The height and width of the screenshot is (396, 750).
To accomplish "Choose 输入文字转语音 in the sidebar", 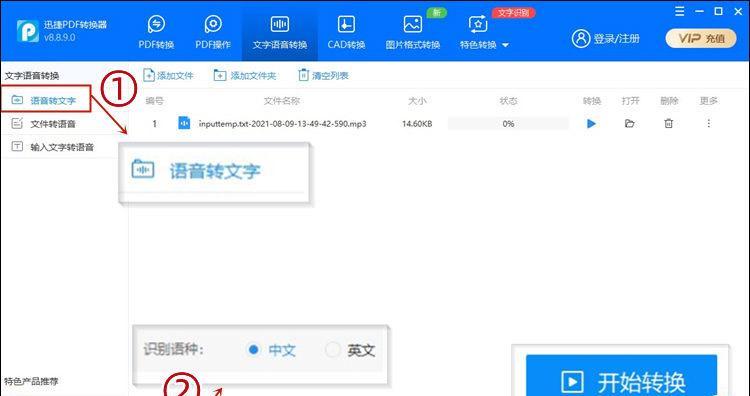I will [62, 147].
